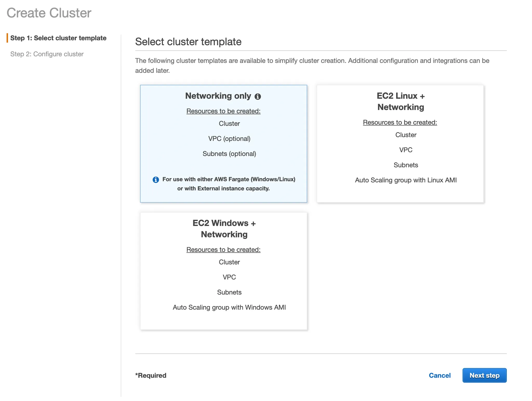Click Auto Scaling group with Windows AMI

point(229,307)
